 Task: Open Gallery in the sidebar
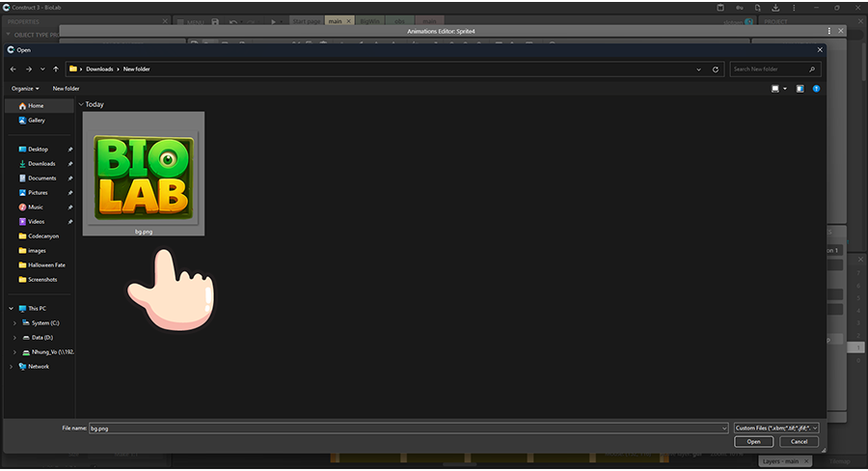(x=37, y=120)
